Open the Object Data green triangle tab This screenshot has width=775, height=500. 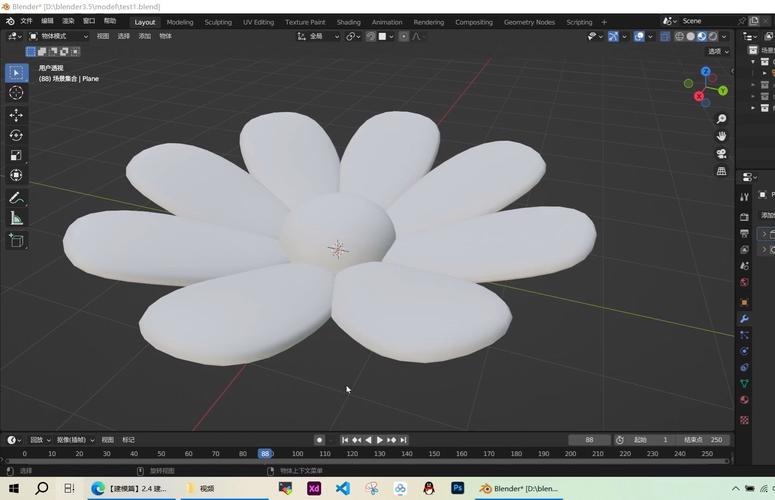pos(744,383)
